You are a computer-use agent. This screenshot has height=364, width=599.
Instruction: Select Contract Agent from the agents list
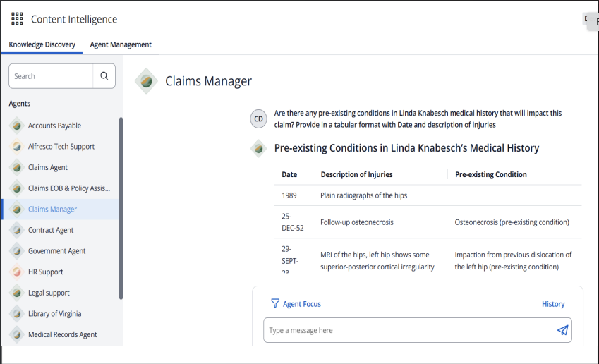pyautogui.click(x=51, y=230)
